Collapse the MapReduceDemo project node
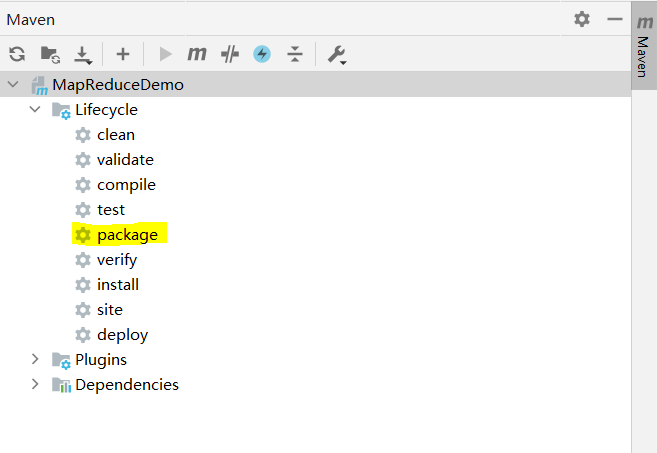Viewport: 657px width, 453px height. point(13,84)
